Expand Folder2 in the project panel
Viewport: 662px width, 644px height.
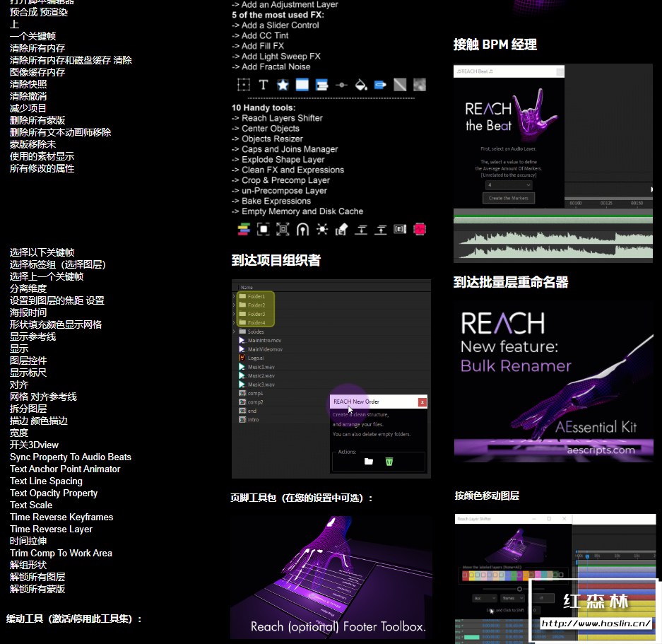click(x=235, y=305)
